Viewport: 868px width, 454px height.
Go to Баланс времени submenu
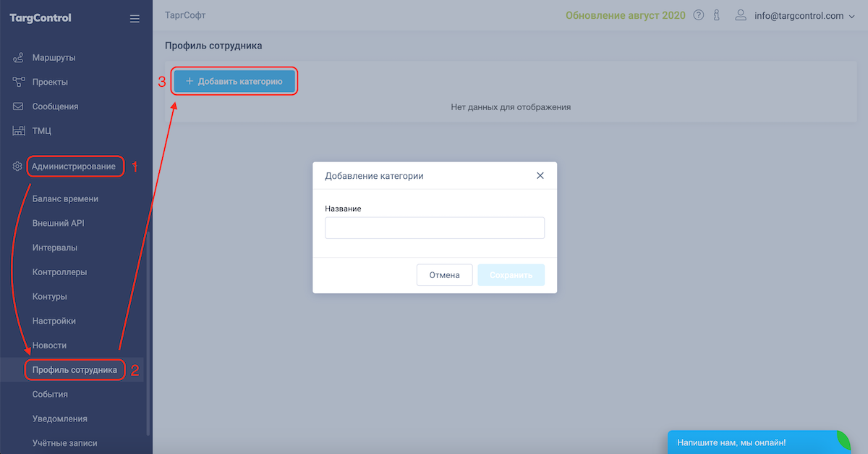pos(65,198)
